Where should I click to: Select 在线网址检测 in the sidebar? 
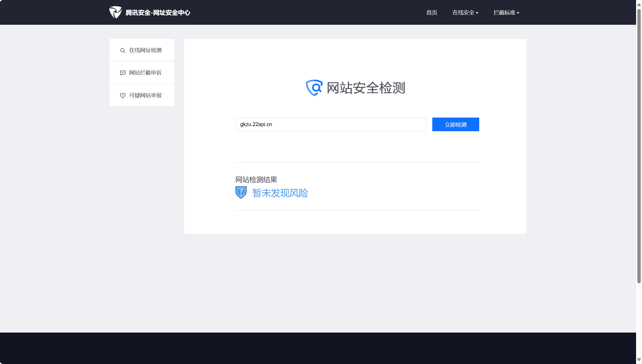tap(145, 50)
